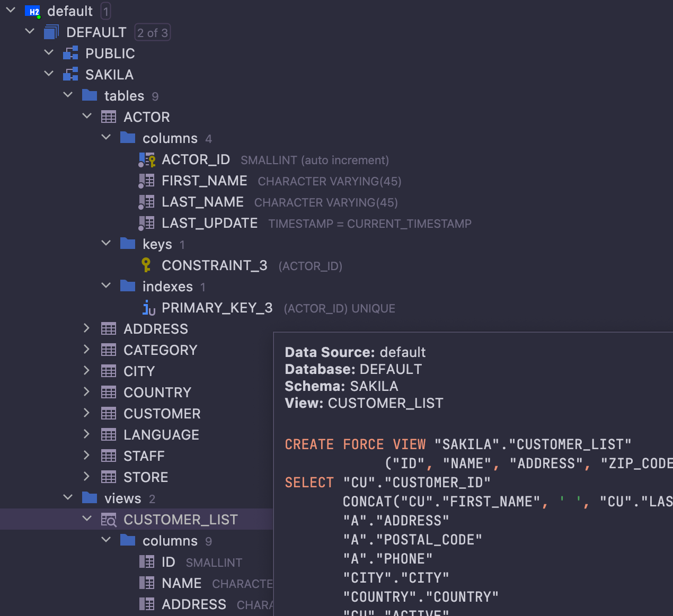Viewport: 673px width, 616px height.
Task: Click the CUSTOMER_LIST view icon
Action: coord(109,520)
